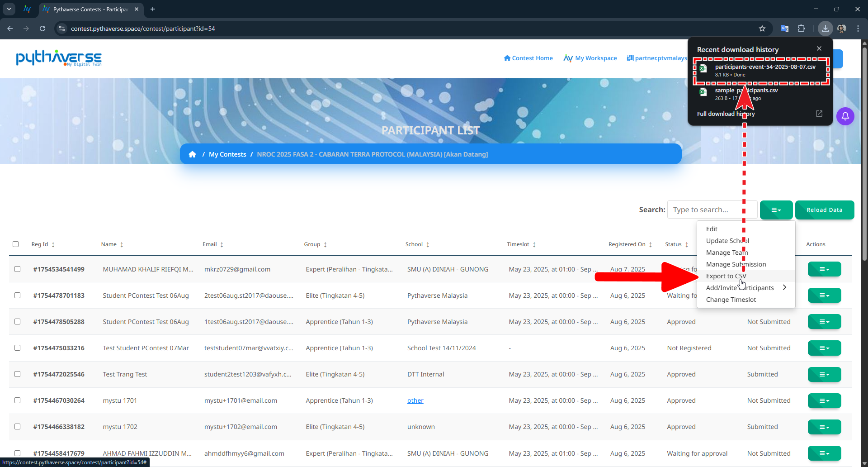
Task: Go to Contest Home link
Action: tap(528, 58)
